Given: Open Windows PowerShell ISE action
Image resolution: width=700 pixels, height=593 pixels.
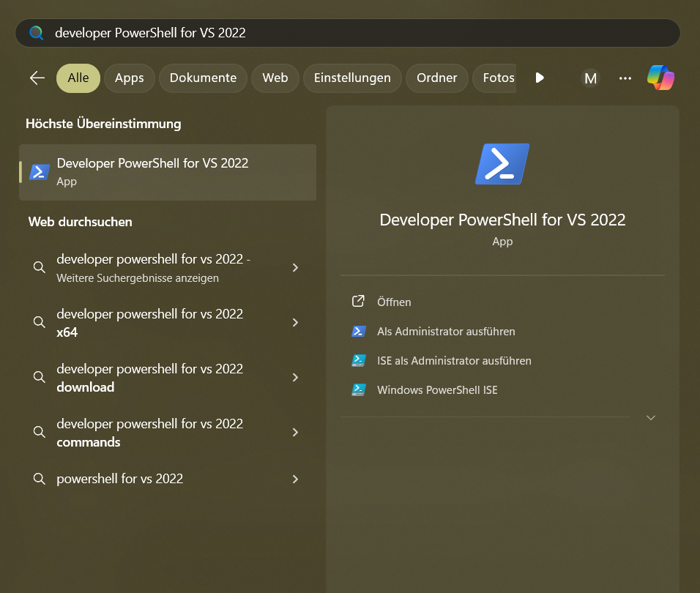Looking at the screenshot, I should click(x=437, y=390).
